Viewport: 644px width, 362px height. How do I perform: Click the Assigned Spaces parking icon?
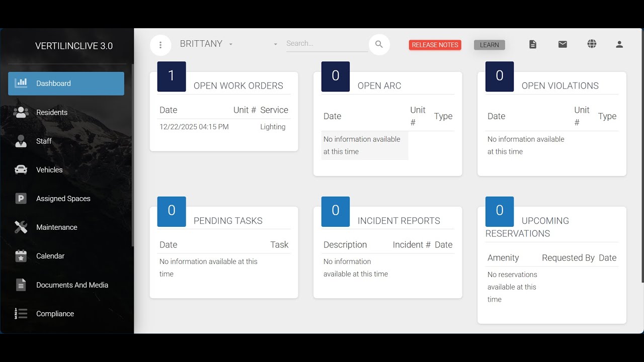click(x=21, y=199)
